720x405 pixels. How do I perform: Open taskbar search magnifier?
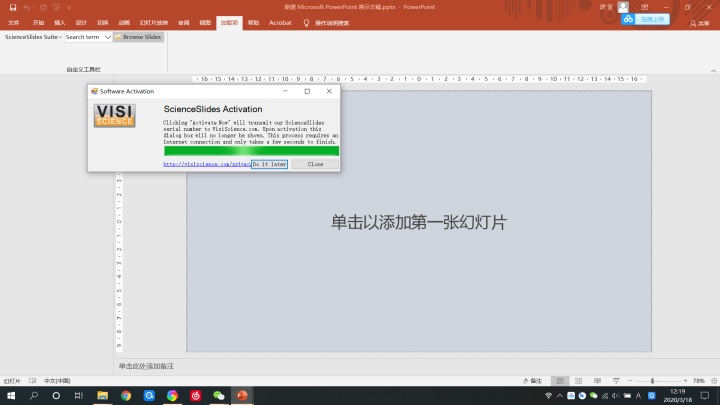tap(34, 395)
